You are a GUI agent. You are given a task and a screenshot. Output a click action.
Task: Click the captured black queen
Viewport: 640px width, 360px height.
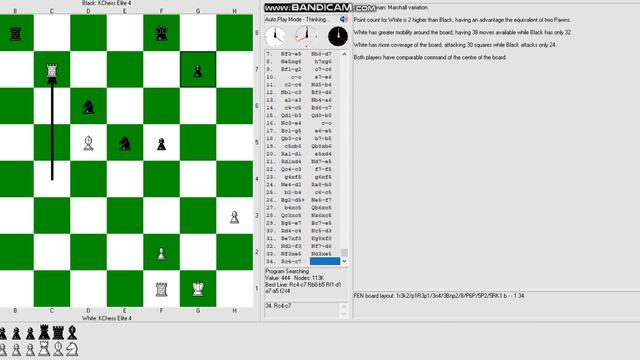click(44, 333)
